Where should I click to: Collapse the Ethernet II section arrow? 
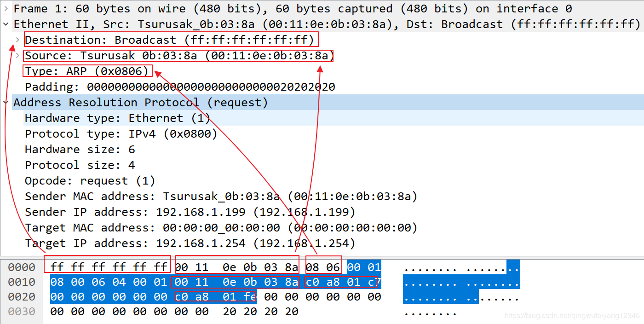point(6,24)
